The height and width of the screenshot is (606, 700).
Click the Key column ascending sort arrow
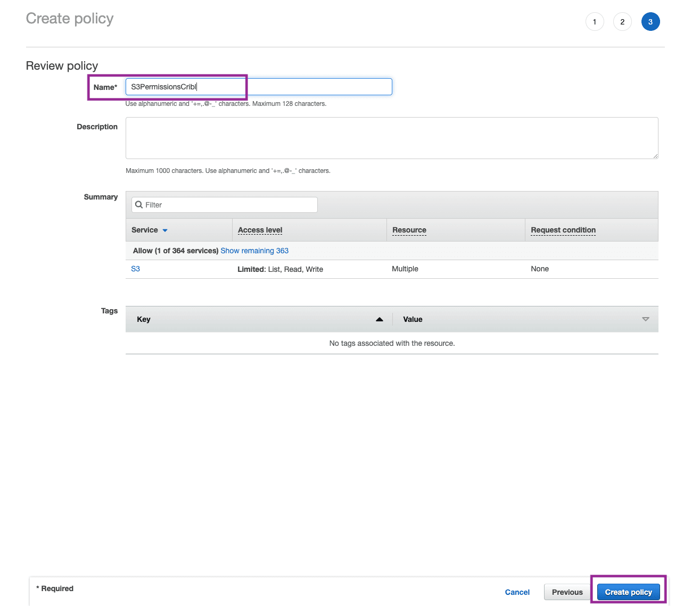click(x=380, y=319)
